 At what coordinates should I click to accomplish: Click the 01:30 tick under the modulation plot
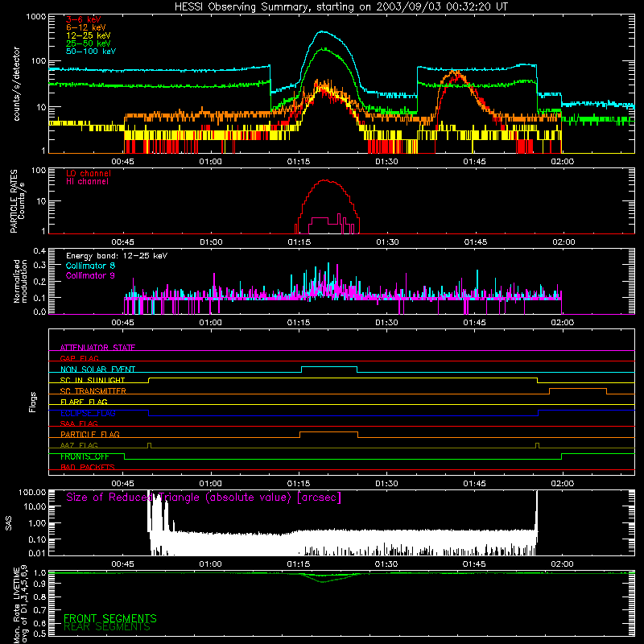(386, 323)
